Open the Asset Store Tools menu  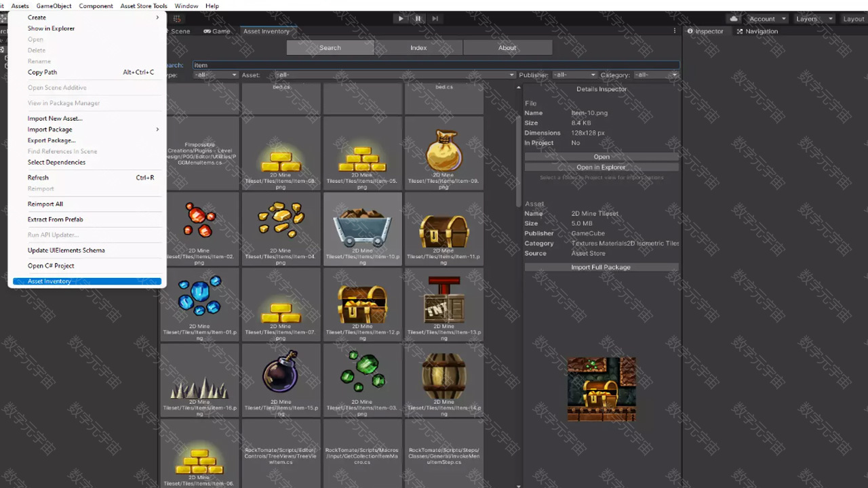[144, 6]
